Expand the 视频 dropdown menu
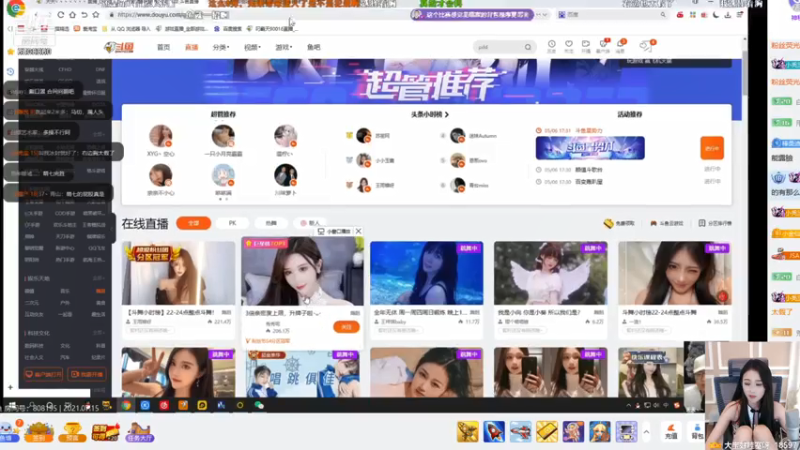 point(252,47)
